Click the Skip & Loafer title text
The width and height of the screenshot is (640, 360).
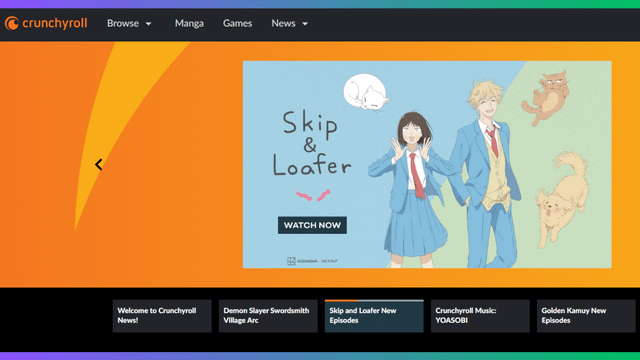coord(311,144)
